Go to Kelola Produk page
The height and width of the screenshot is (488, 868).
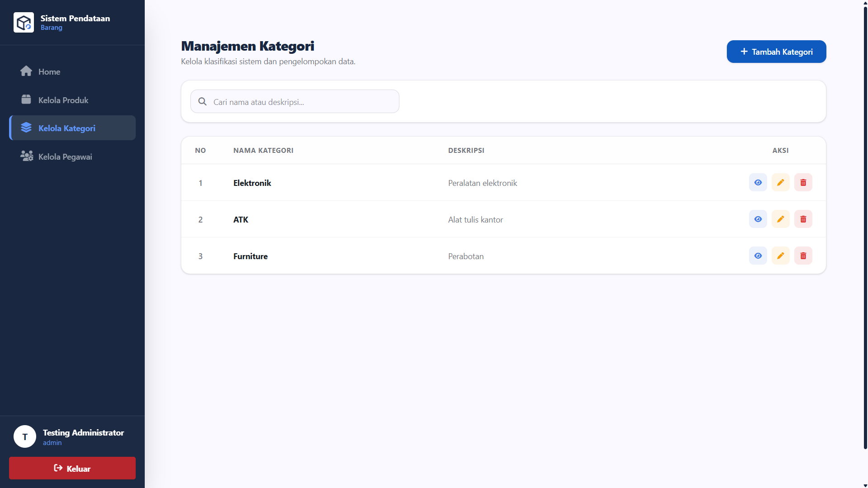[x=72, y=100]
